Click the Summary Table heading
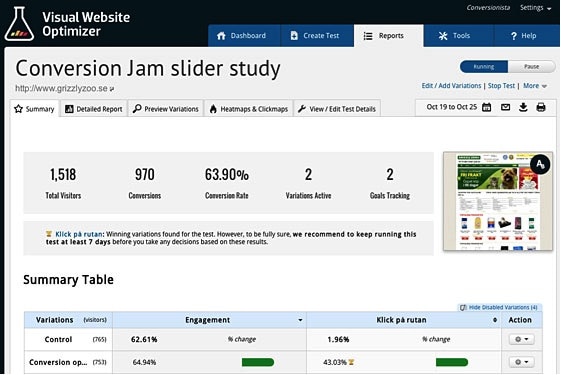Image resolution: width=561 pixels, height=375 pixels. tap(68, 279)
